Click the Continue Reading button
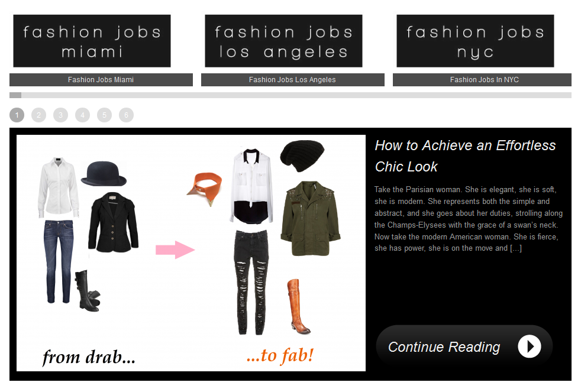The height and width of the screenshot is (392, 581). click(464, 346)
